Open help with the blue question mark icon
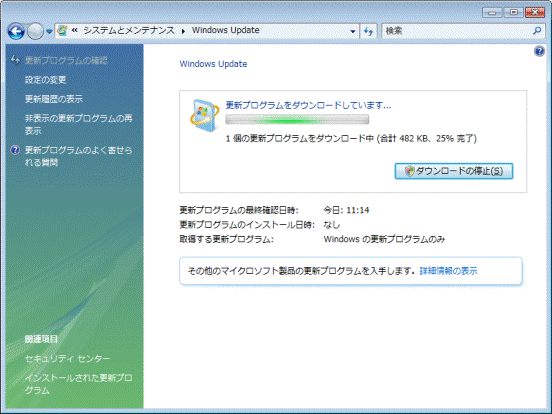The image size is (552, 414). coord(539,51)
